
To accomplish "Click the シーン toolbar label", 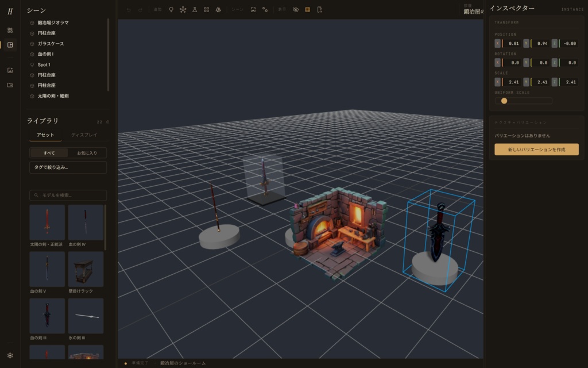I will coord(237,10).
